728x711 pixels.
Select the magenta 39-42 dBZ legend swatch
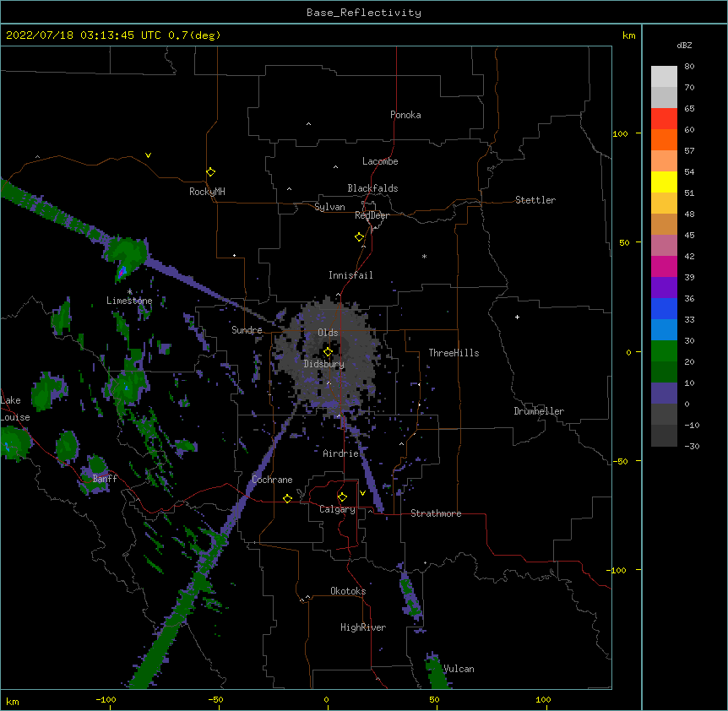tap(664, 266)
